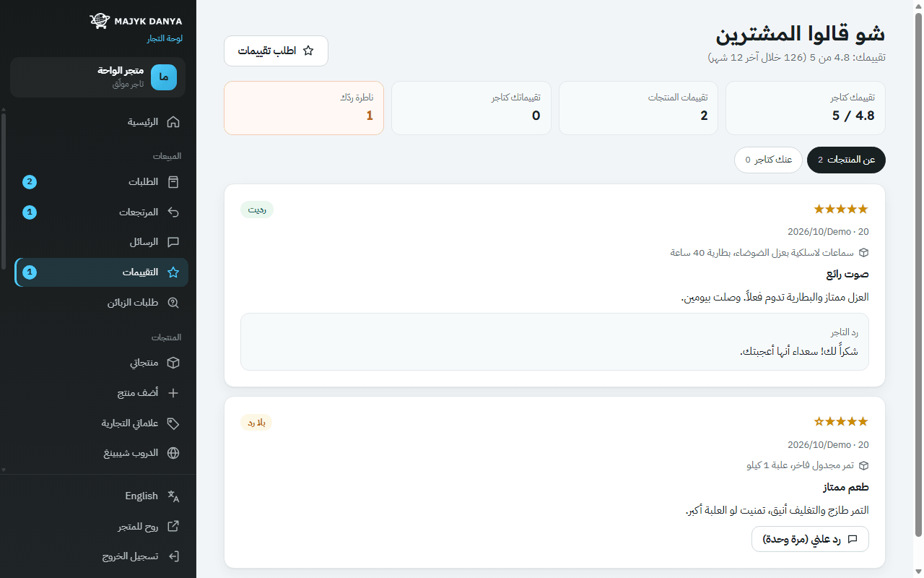Click the main page vertical scrollbar

click(x=918, y=275)
